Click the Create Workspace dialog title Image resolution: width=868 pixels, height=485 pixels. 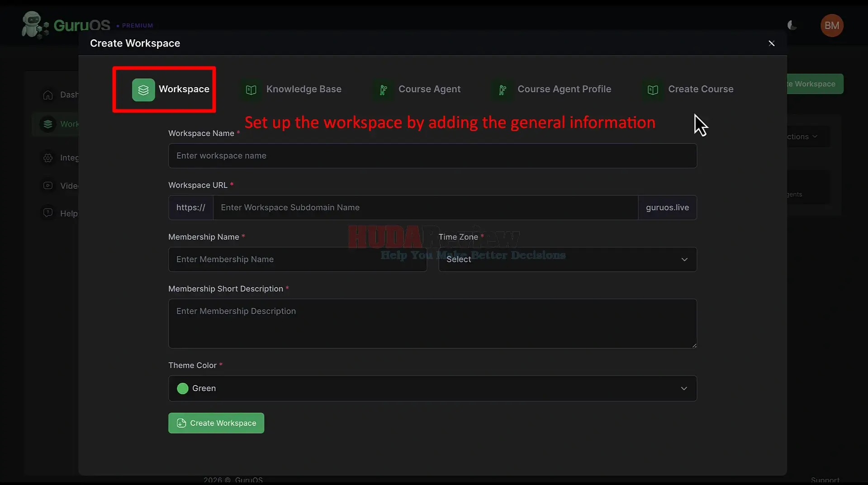click(135, 43)
